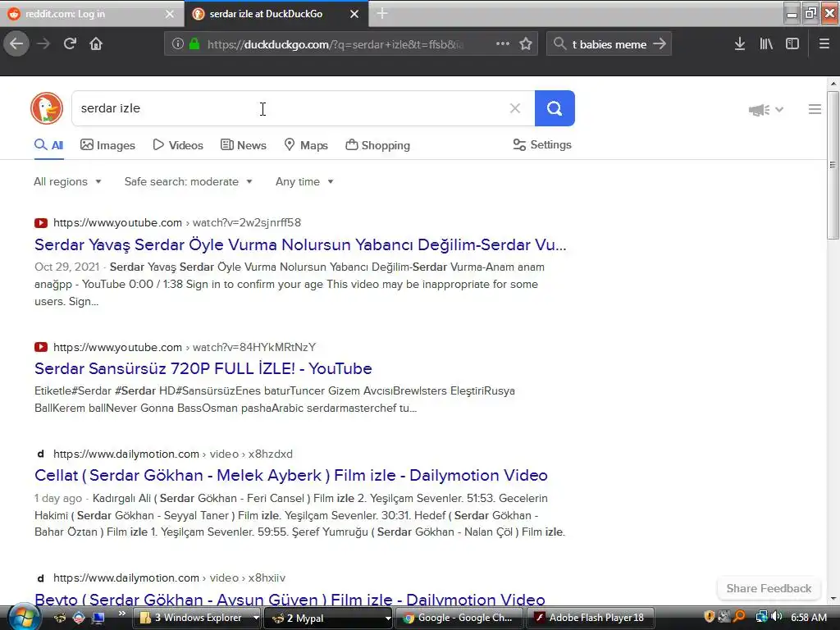The width and height of the screenshot is (840, 630).
Task: Go to the browser home page
Action: (x=96, y=43)
